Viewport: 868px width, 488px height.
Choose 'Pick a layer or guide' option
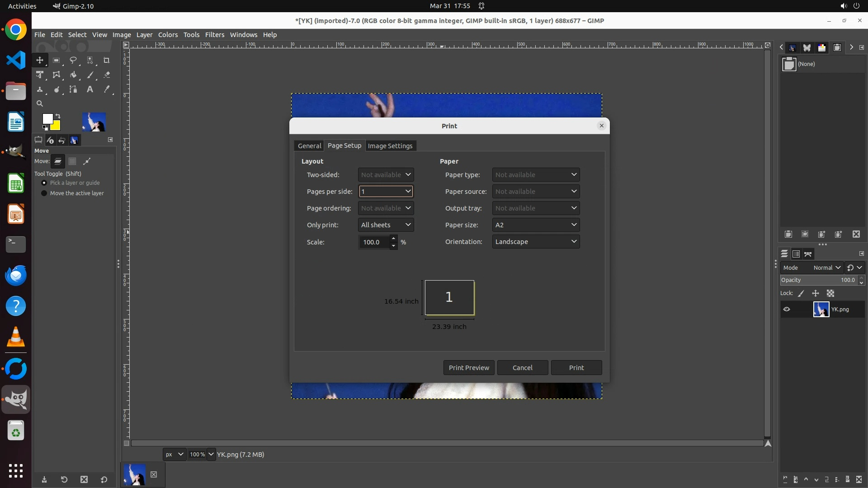44,183
